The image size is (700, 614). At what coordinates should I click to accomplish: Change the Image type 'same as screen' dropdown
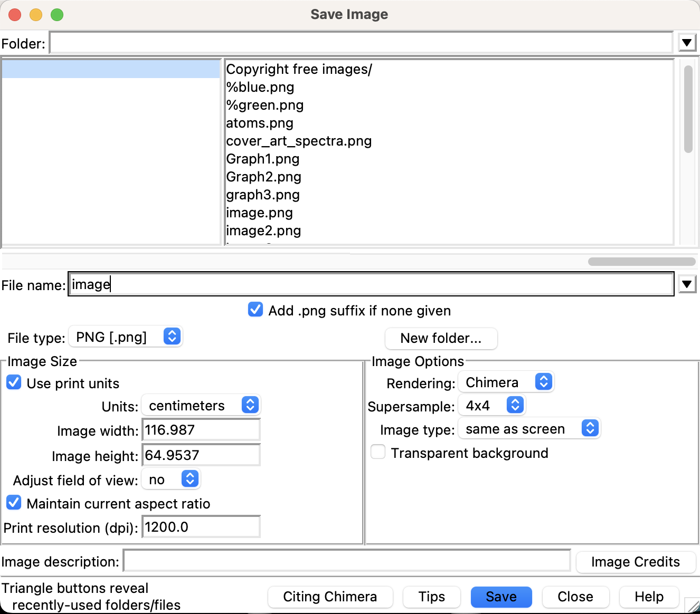[529, 428]
